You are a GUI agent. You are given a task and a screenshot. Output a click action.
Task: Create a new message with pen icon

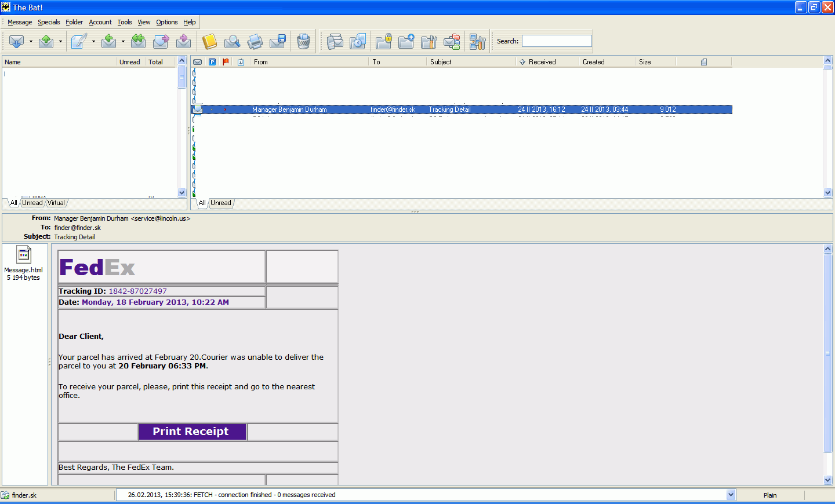79,41
